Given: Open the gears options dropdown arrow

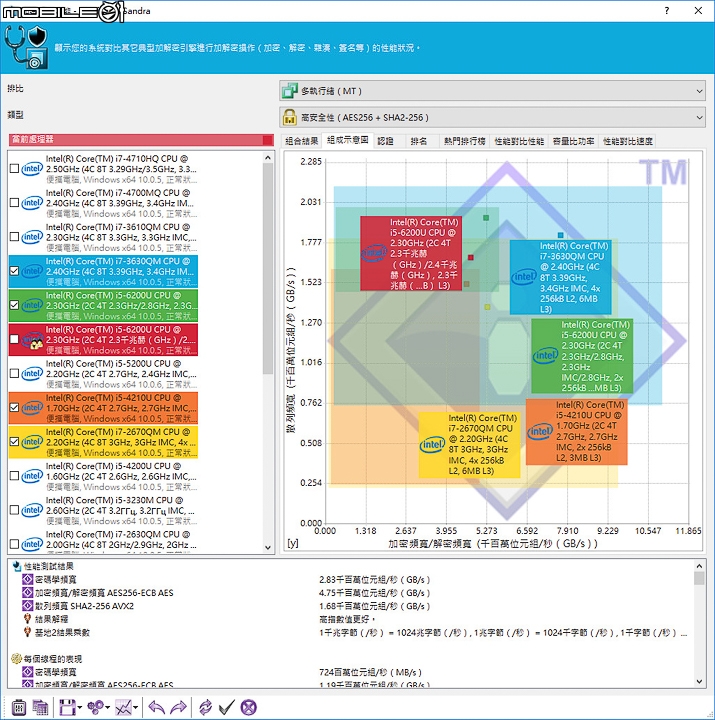Looking at the screenshot, I should [108, 708].
